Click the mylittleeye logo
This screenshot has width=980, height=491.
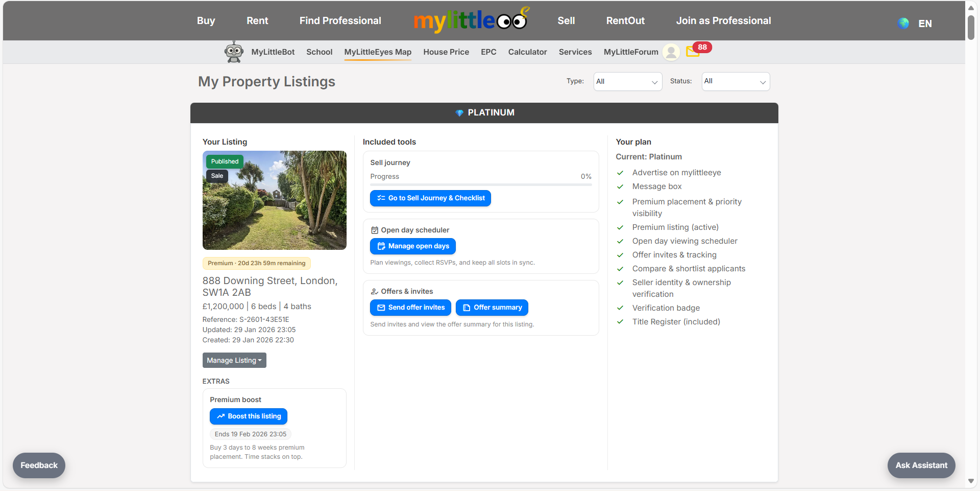tap(471, 20)
